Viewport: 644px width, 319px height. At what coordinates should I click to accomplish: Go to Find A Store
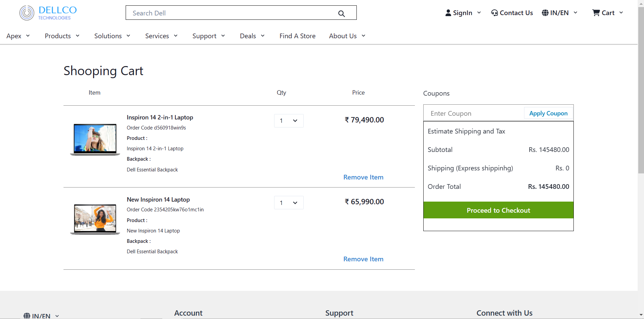pos(297,36)
